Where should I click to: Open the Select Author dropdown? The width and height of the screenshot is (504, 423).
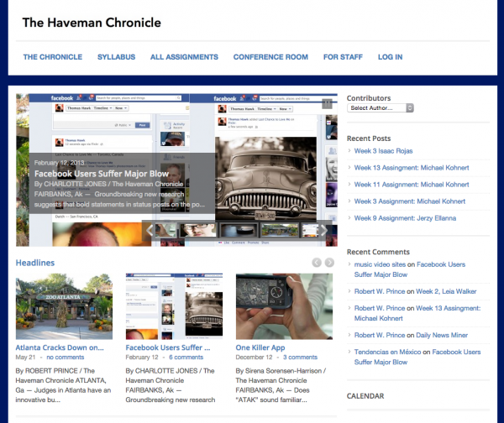(381, 108)
